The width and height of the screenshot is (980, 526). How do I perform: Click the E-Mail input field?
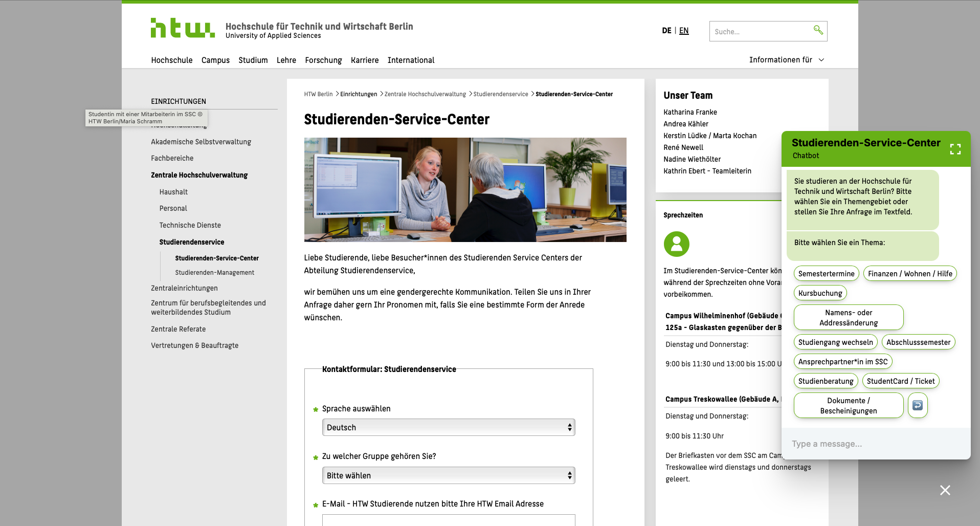point(449,520)
